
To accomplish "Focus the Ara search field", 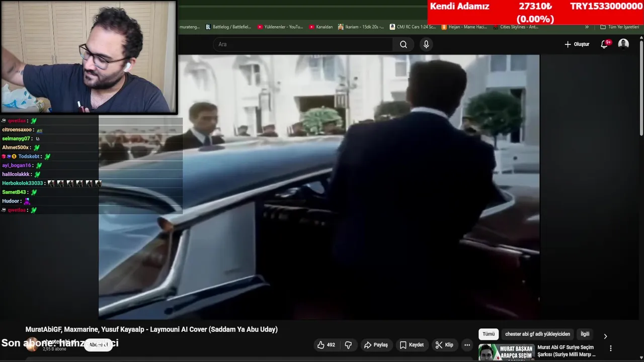I will [x=303, y=44].
